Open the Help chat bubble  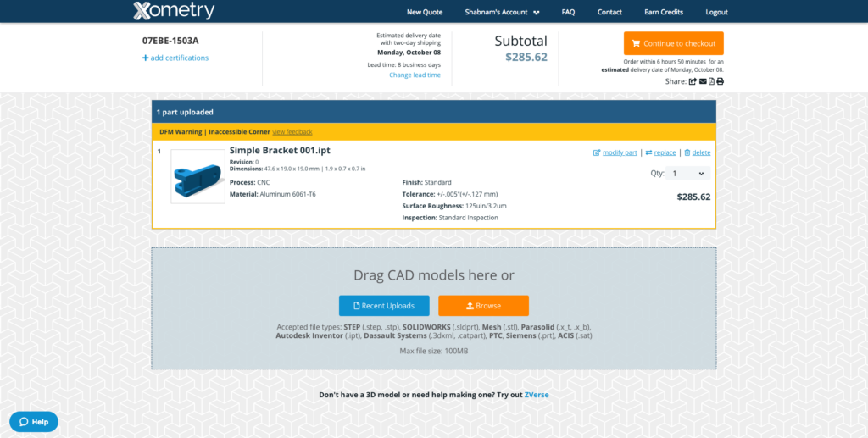34,421
